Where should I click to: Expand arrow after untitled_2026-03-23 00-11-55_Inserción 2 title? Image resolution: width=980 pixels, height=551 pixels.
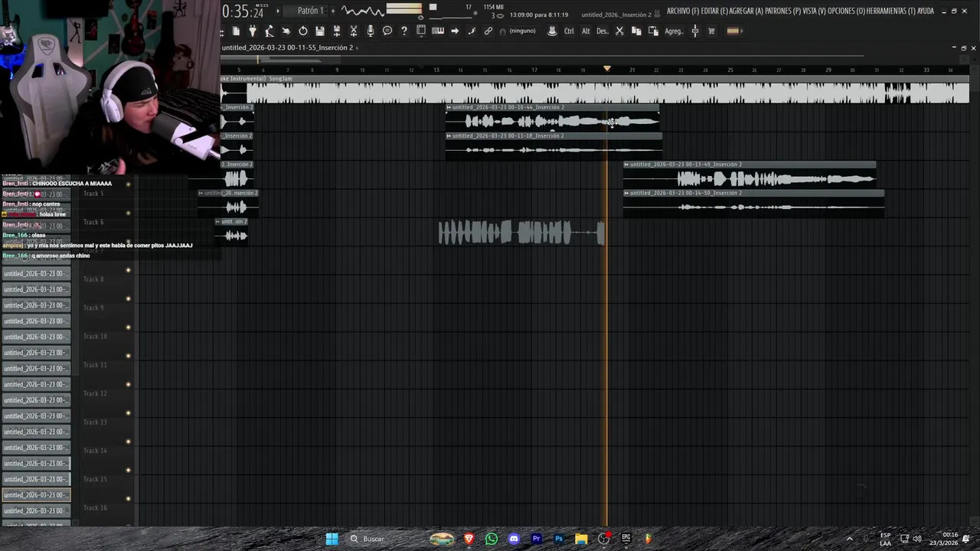357,47
